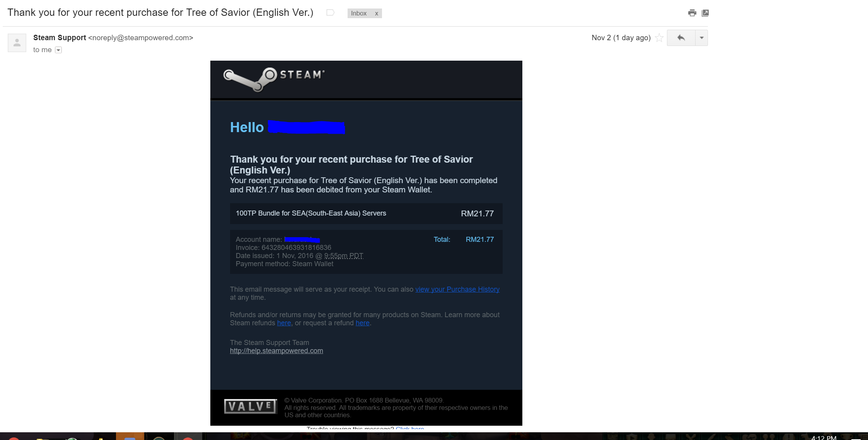Remove the Inbox label with x

(x=376, y=14)
